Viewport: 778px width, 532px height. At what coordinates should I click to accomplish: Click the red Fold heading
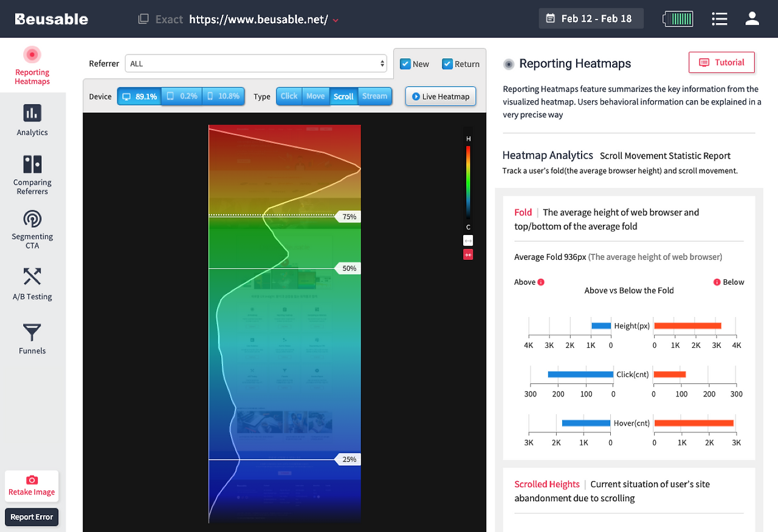point(523,213)
